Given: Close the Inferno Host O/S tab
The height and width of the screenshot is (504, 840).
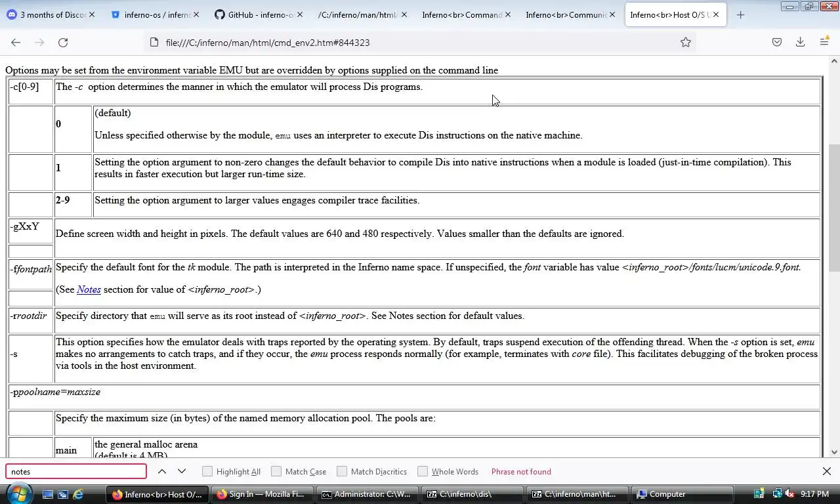Looking at the screenshot, I should 716,14.
